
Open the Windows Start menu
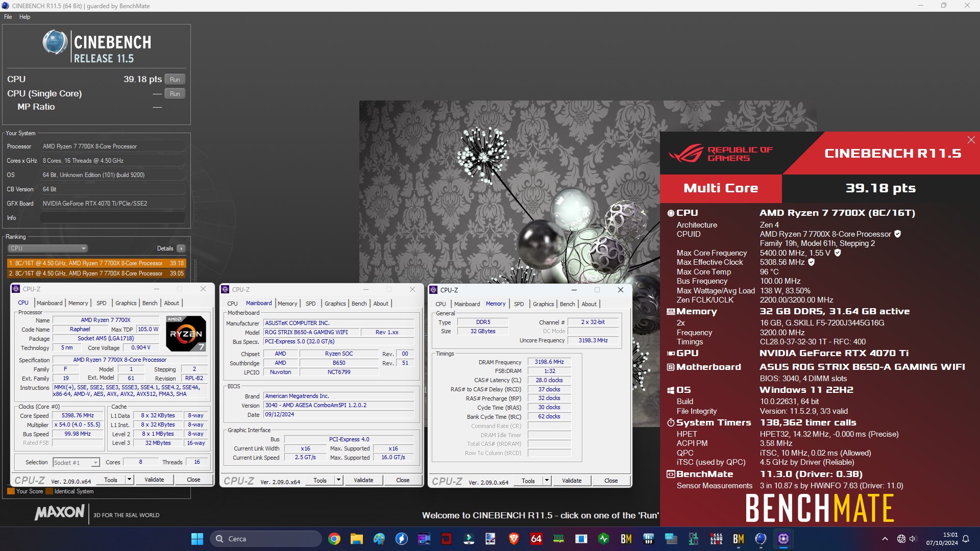tap(197, 539)
